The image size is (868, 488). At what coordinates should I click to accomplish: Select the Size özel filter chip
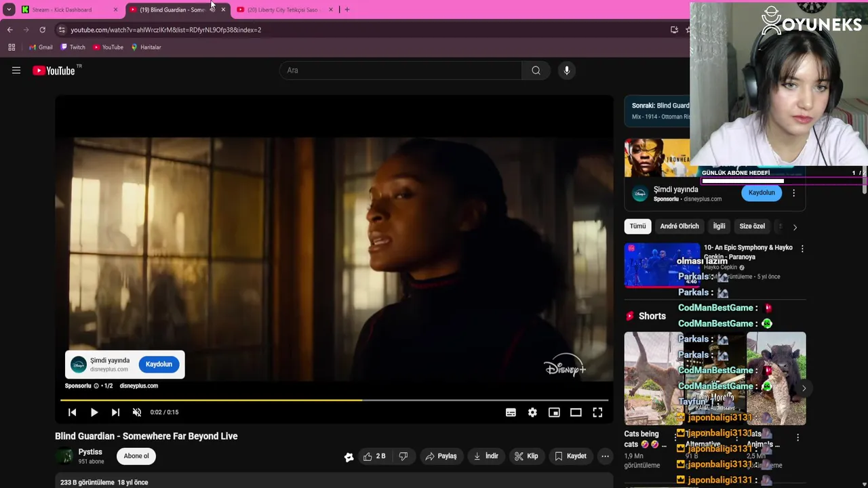752,226
